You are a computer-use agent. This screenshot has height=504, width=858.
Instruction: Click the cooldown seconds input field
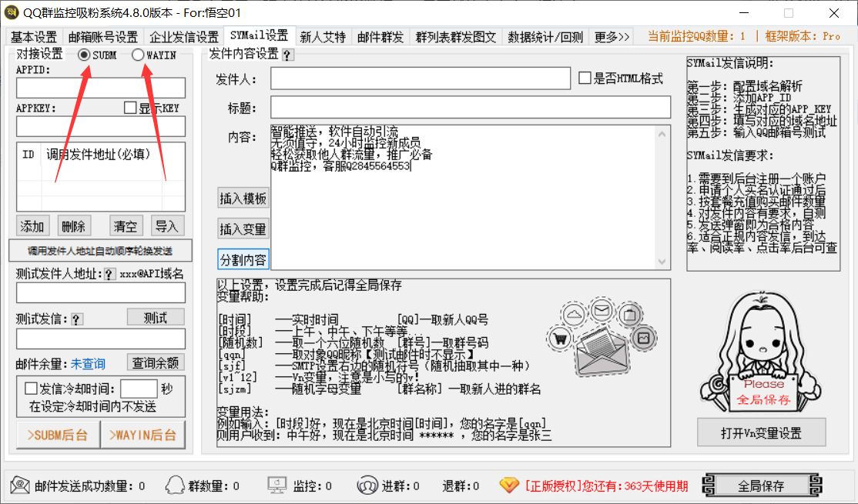(139, 389)
